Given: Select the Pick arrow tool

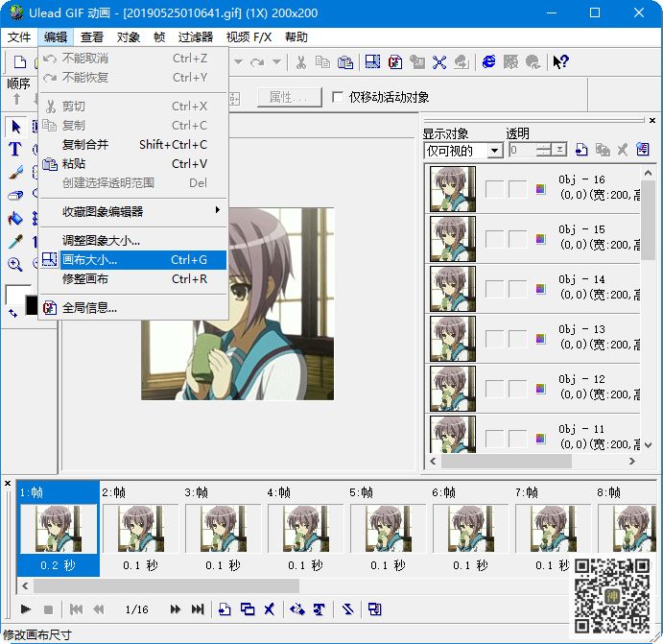Looking at the screenshot, I should (15, 127).
